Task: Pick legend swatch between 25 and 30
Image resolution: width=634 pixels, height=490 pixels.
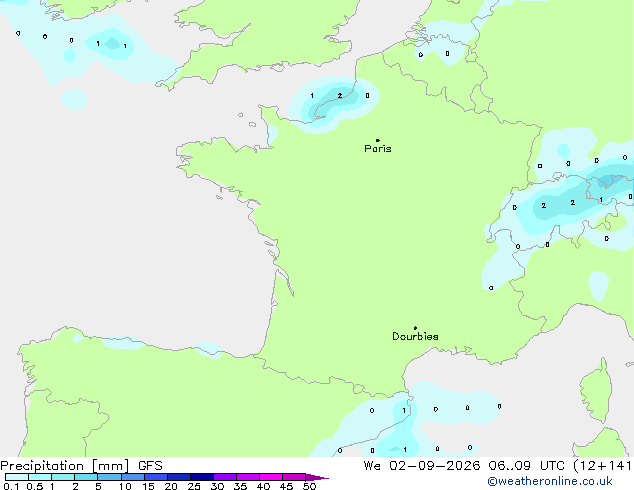Action: click(x=202, y=477)
